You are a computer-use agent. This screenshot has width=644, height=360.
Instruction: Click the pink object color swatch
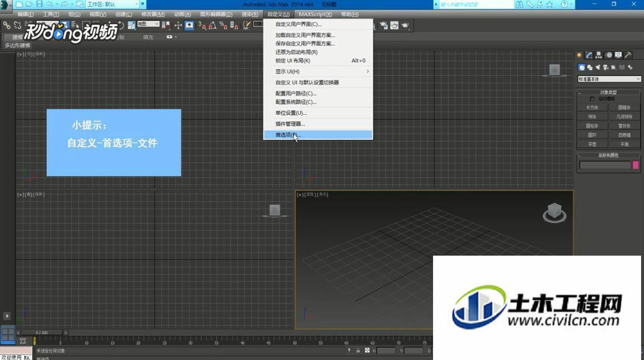(x=635, y=165)
